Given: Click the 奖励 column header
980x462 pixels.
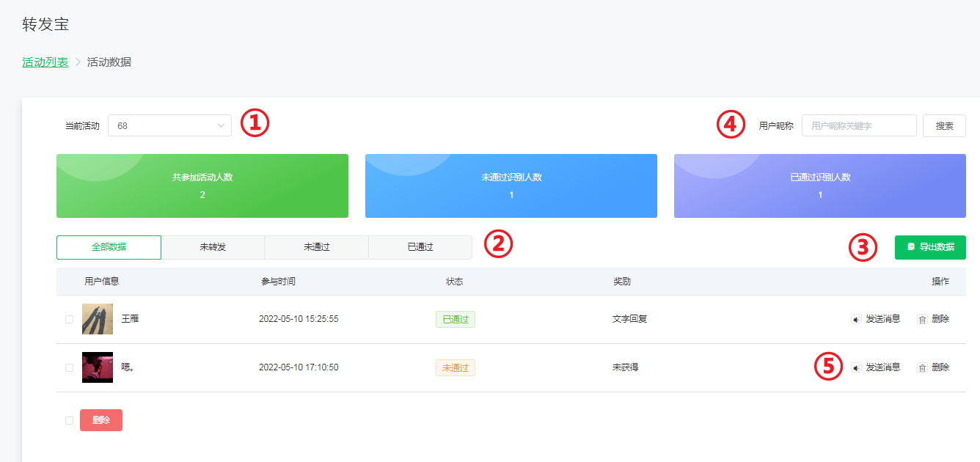Looking at the screenshot, I should tap(622, 282).
